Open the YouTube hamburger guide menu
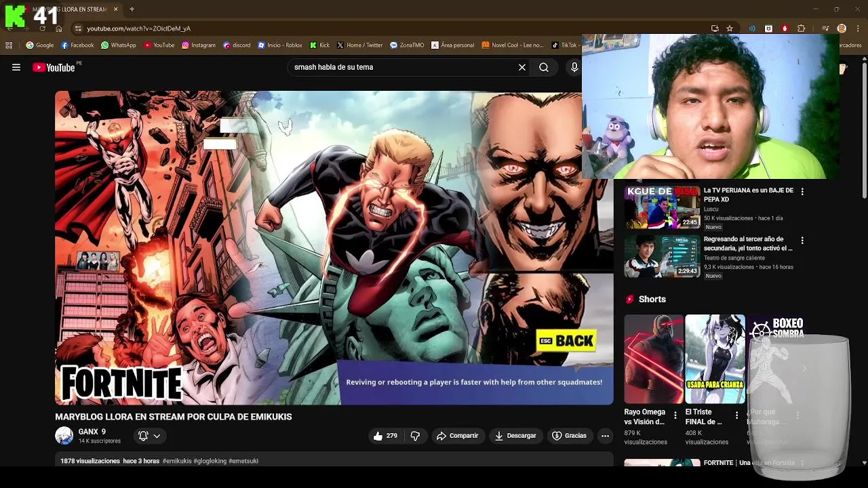Screen dimensions: 868x488 (16, 67)
